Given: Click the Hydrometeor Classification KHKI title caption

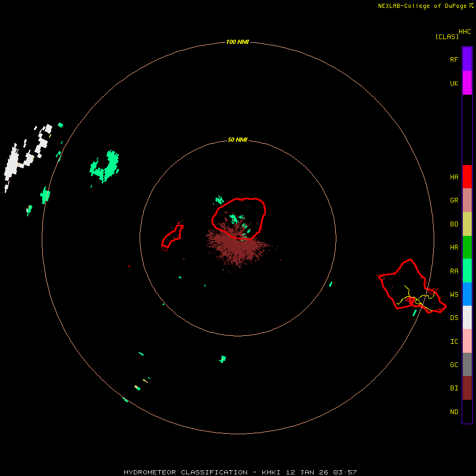Looking at the screenshot, I should tap(240, 472).
